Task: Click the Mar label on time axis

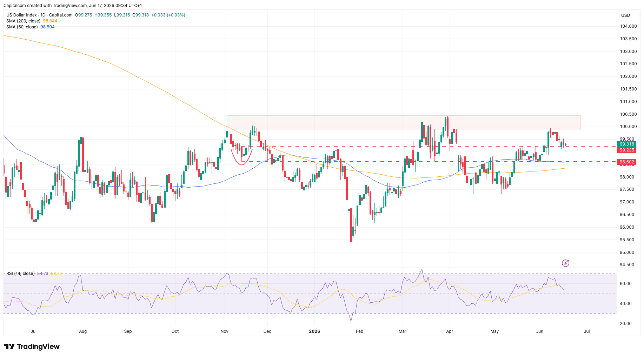Action: pyautogui.click(x=403, y=331)
